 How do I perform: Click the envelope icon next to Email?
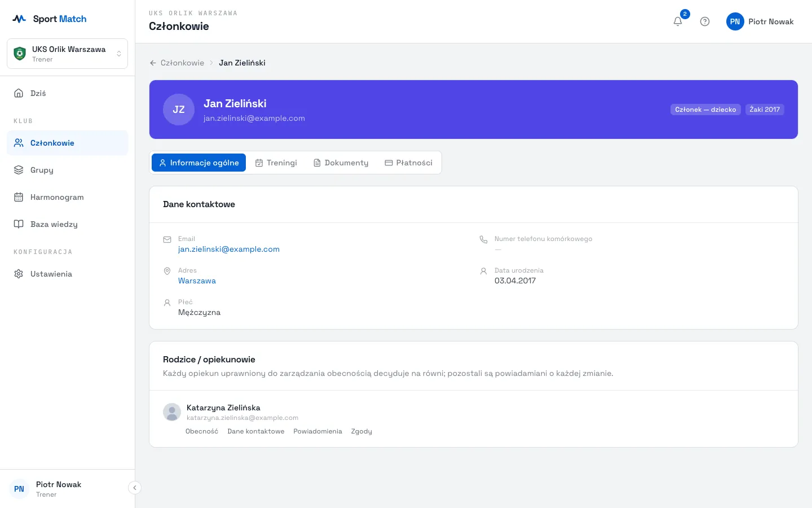(167, 239)
